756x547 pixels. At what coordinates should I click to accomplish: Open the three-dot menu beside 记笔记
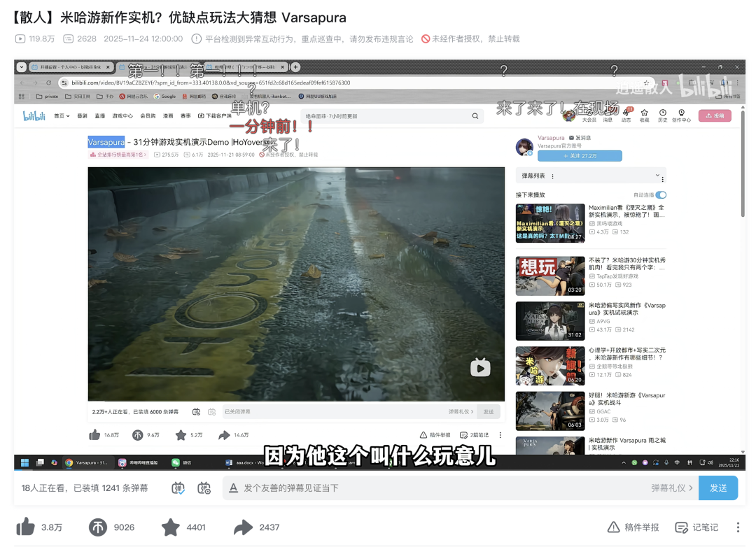737,528
